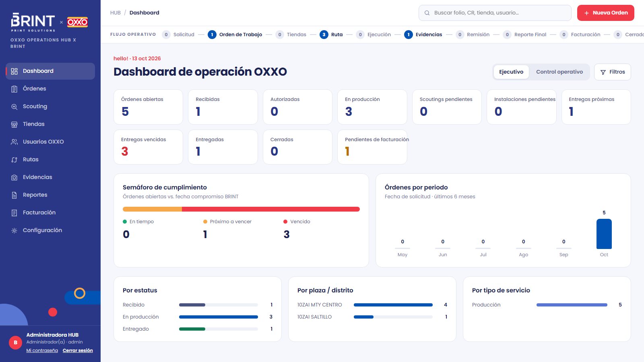644x362 pixels.
Task: Focus the Buscar folio search field
Action: tap(495, 13)
